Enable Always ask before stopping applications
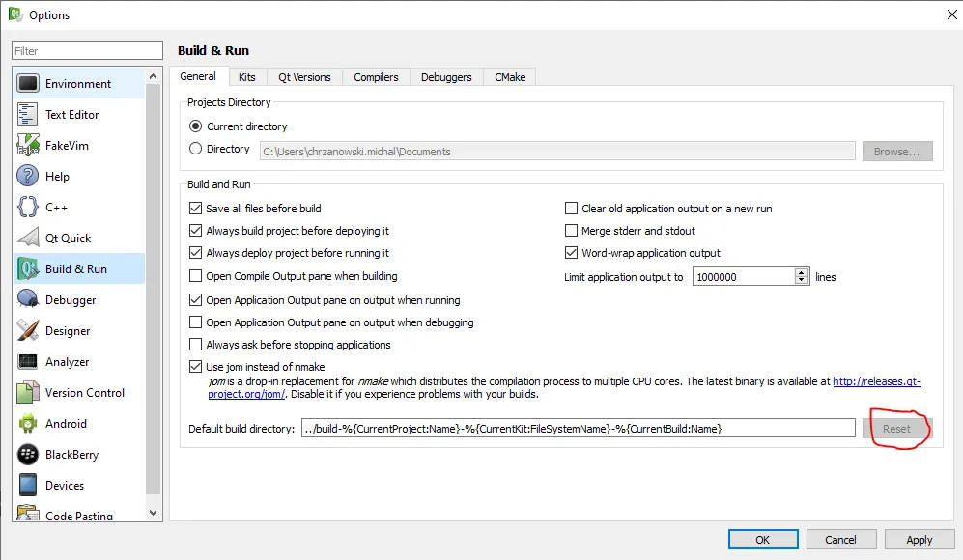This screenshot has height=560, width=963. (x=195, y=344)
